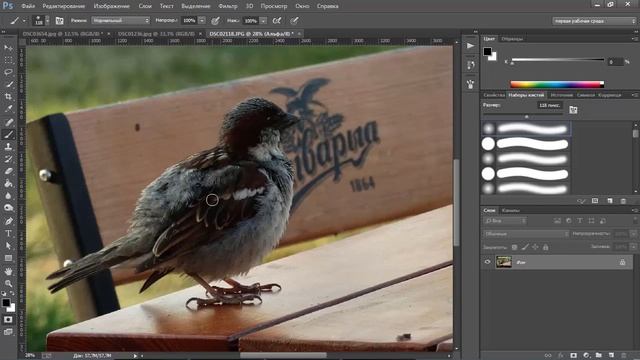Viewport: 640px width, 360px height.
Task: Create a new group in Layers panel
Action: [x=598, y=356]
